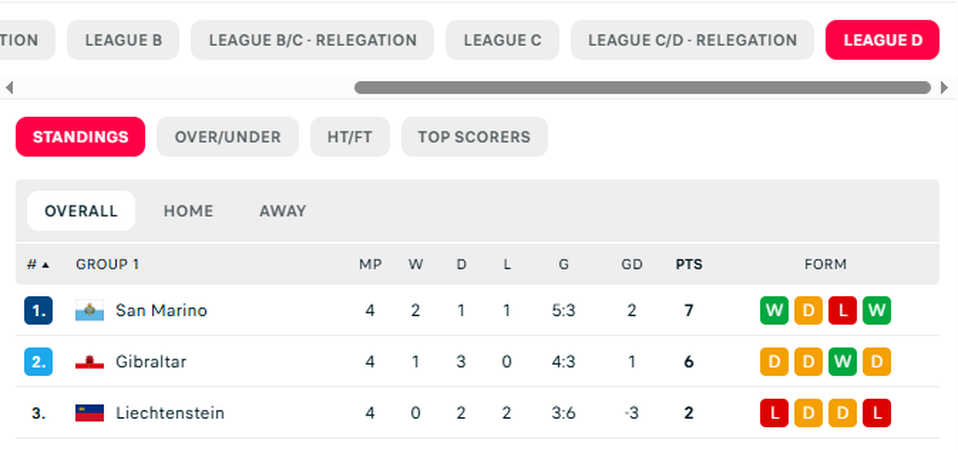958x450 pixels.
Task: Show the Away standings table
Action: pyautogui.click(x=282, y=211)
